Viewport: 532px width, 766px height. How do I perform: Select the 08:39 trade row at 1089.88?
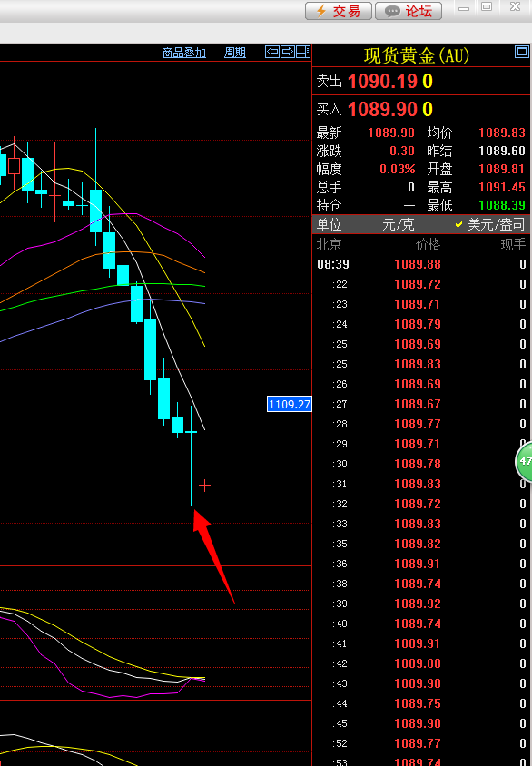pos(421,264)
